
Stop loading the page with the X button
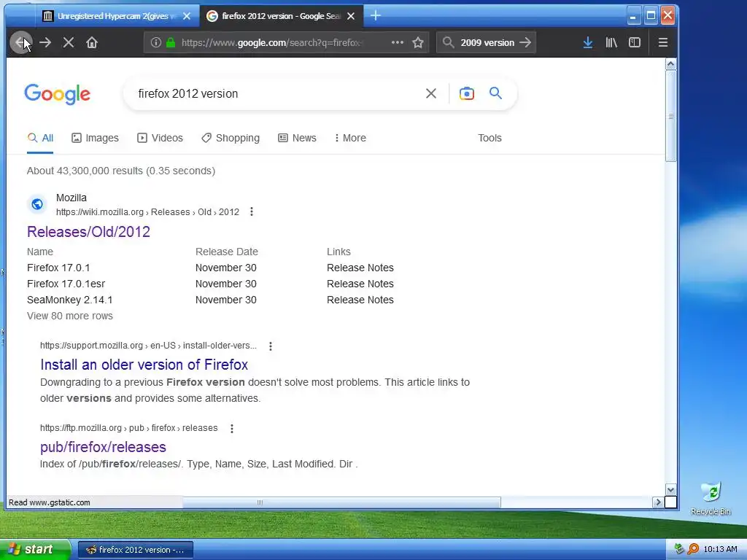[69, 43]
